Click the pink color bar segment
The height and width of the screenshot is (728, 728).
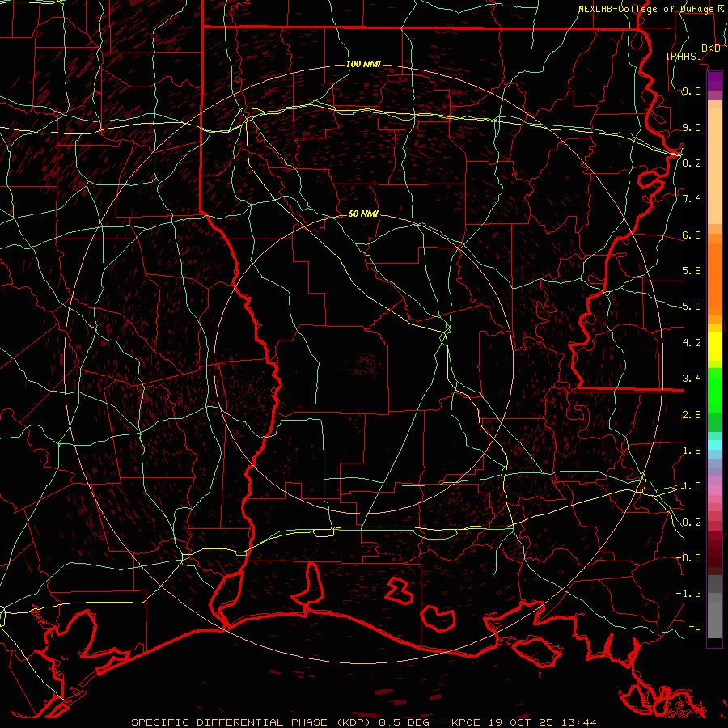coord(714,490)
